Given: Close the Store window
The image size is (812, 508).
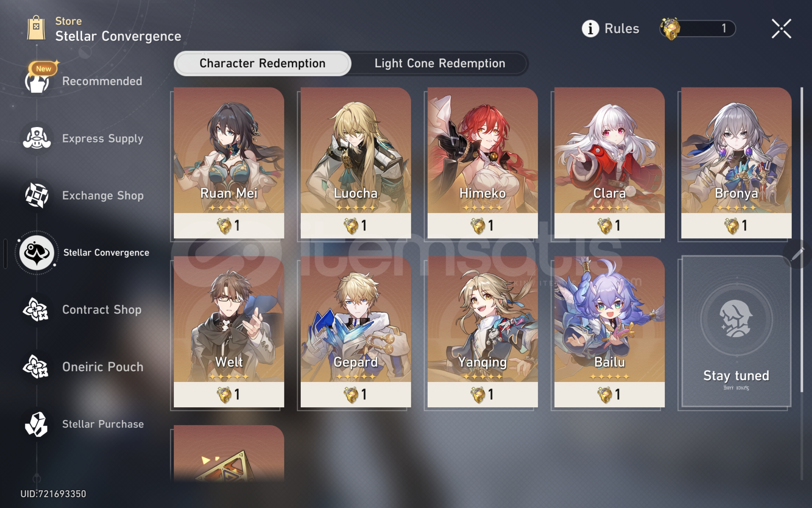Looking at the screenshot, I should (781, 29).
